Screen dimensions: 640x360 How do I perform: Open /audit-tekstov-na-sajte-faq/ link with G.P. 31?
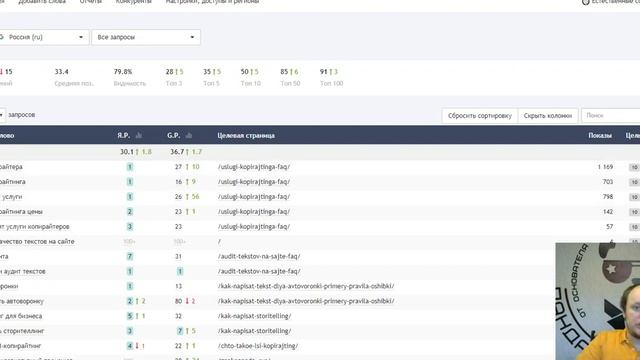(259, 256)
